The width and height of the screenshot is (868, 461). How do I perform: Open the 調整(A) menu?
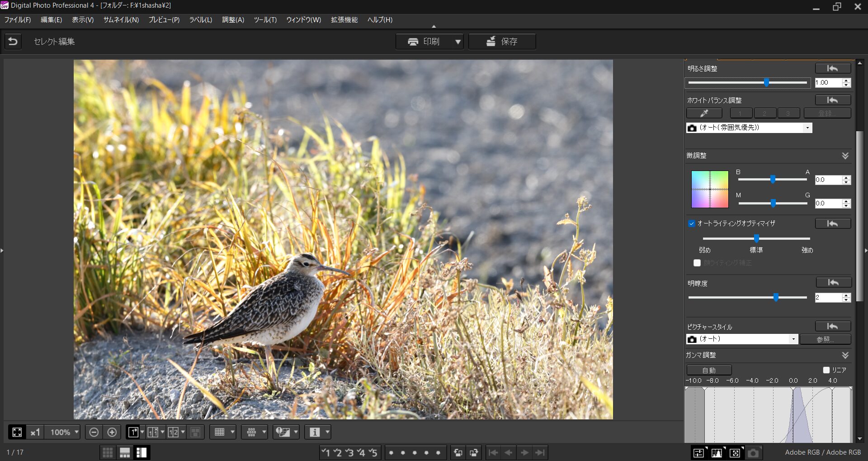point(233,20)
